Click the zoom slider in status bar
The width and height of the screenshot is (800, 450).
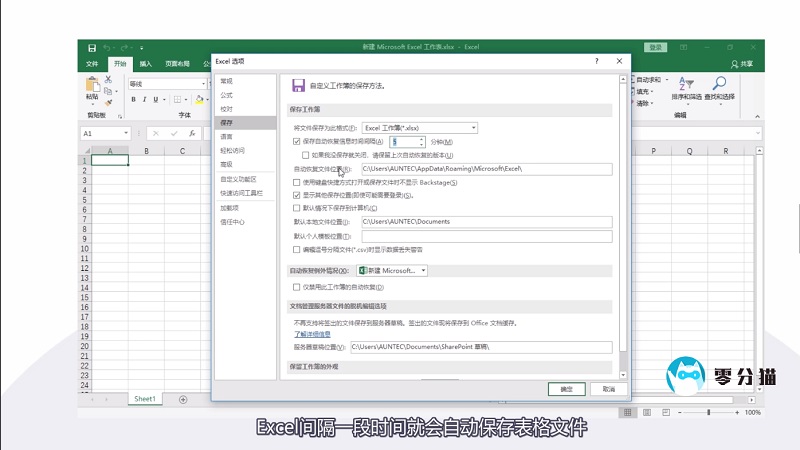coord(708,412)
